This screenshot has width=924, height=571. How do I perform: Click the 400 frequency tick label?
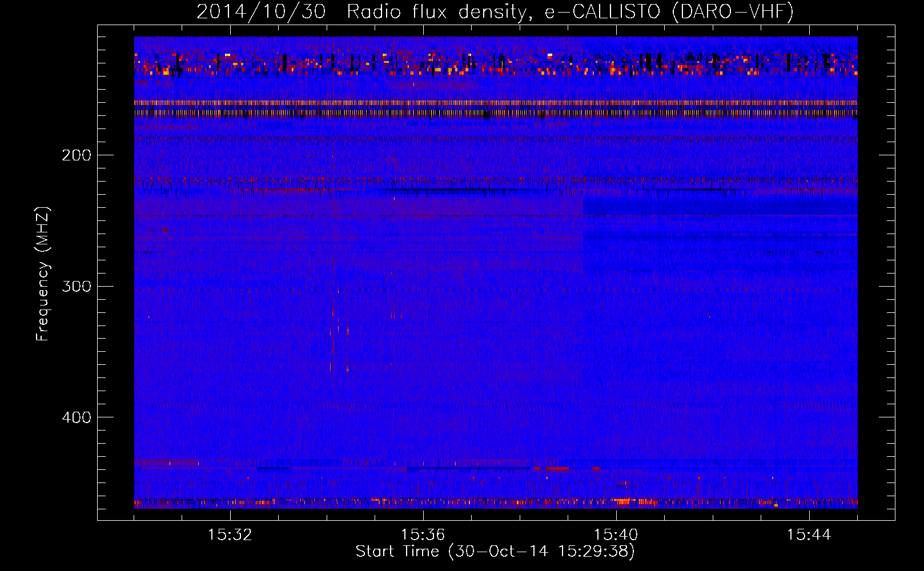pos(77,417)
